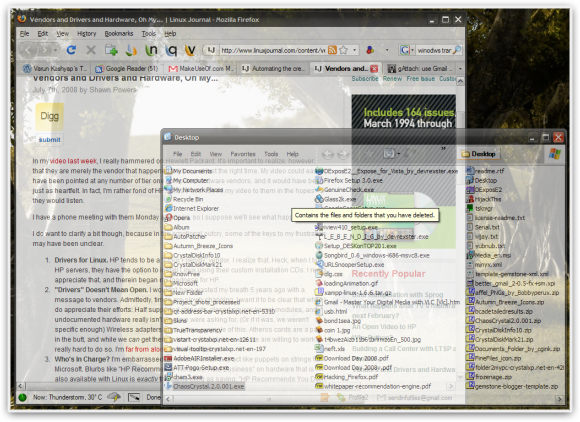Select Internet Explorer shortcut
The image size is (580, 422).
pos(192,209)
